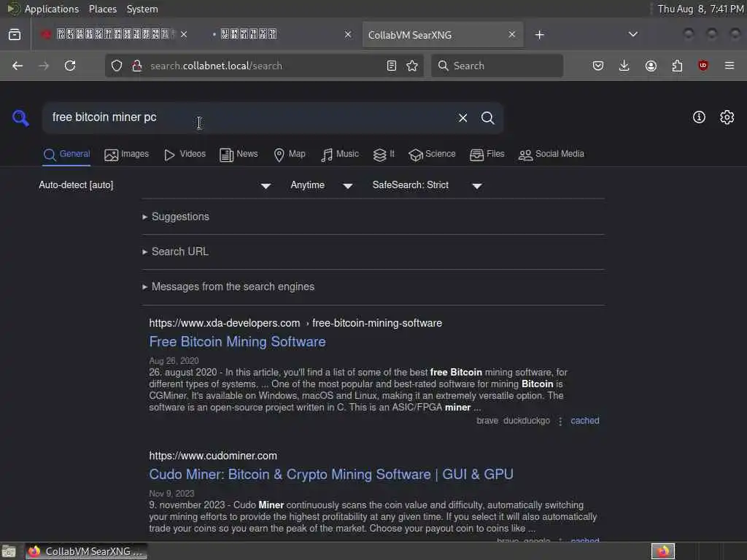Close the second browser tab
The height and width of the screenshot is (560, 747).
pyautogui.click(x=348, y=34)
